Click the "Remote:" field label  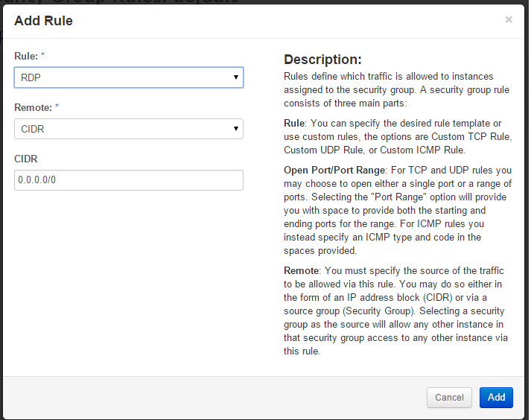coord(32,108)
